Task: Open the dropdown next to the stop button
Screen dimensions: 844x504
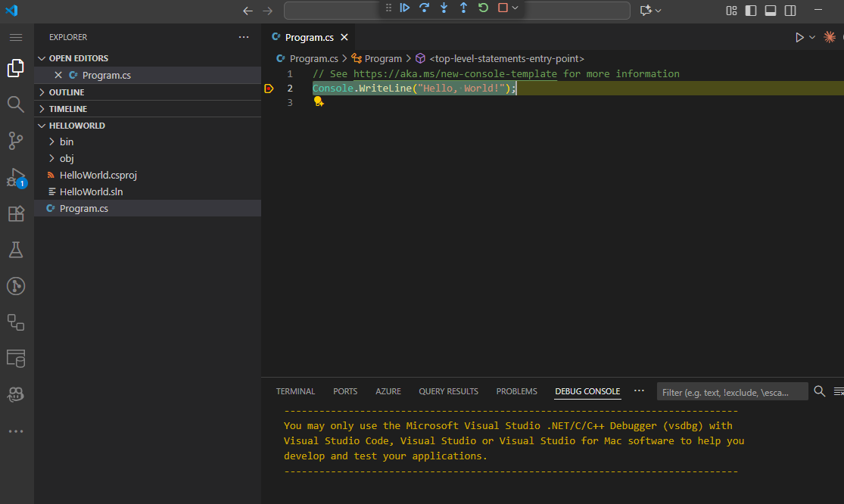Action: click(515, 8)
